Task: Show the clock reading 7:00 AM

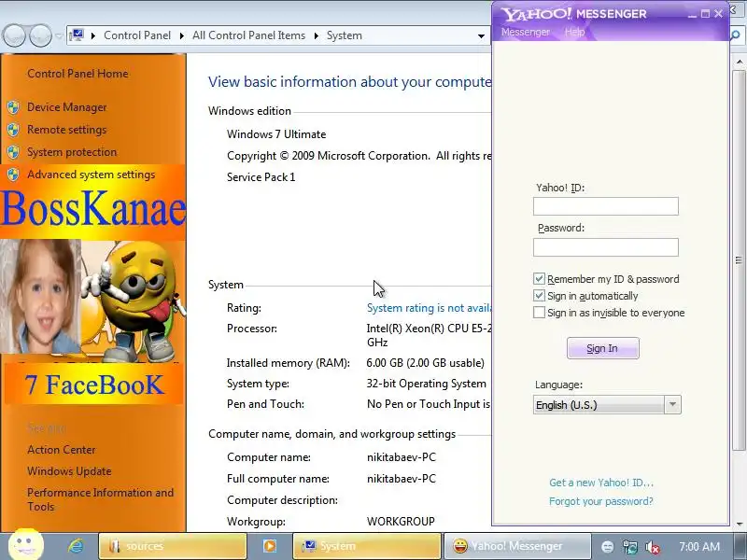Action: tap(698, 546)
